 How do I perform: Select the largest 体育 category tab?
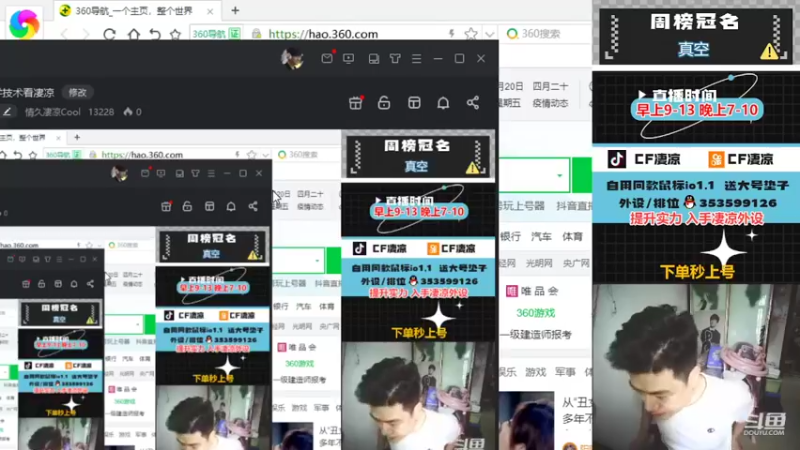[x=572, y=236]
